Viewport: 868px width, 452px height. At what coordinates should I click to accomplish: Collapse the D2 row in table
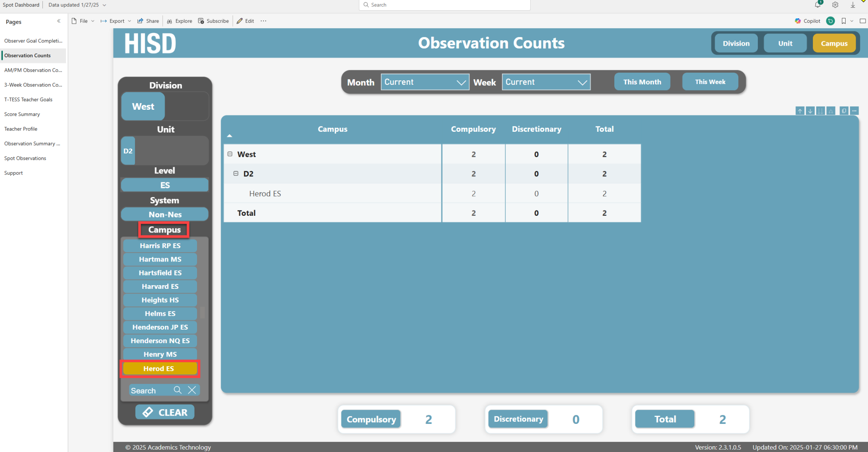click(236, 173)
